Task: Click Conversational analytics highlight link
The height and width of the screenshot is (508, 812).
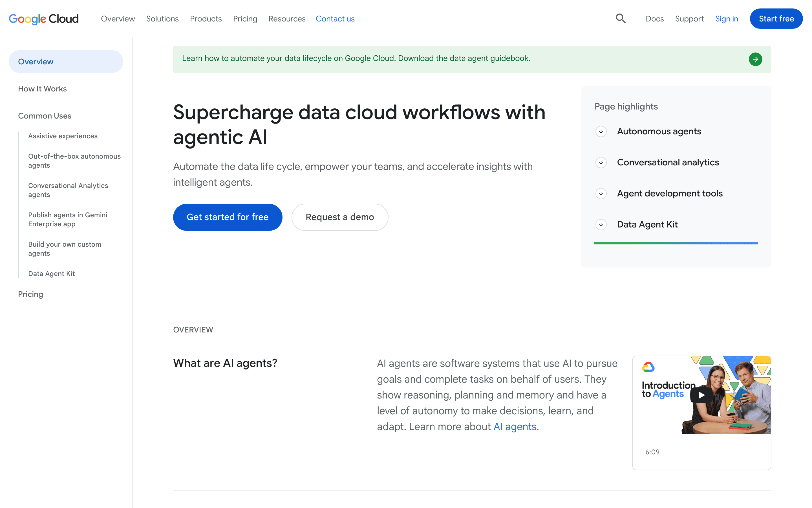Action: 668,163
